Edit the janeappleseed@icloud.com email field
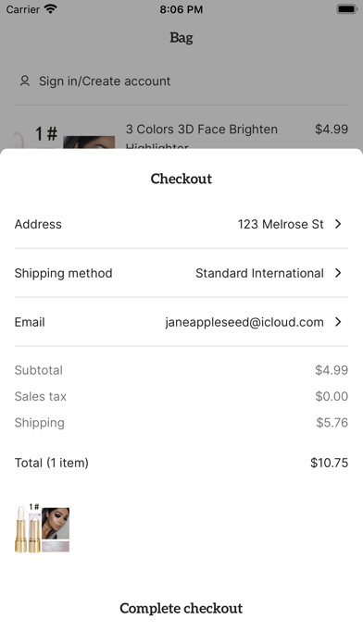Screen dimensions: 363x644 [244, 322]
